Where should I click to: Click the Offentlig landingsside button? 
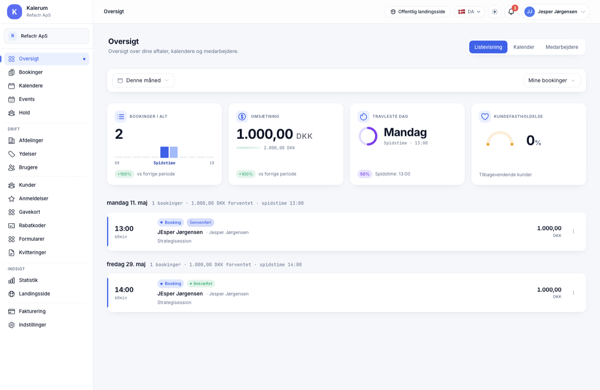pyautogui.click(x=417, y=11)
